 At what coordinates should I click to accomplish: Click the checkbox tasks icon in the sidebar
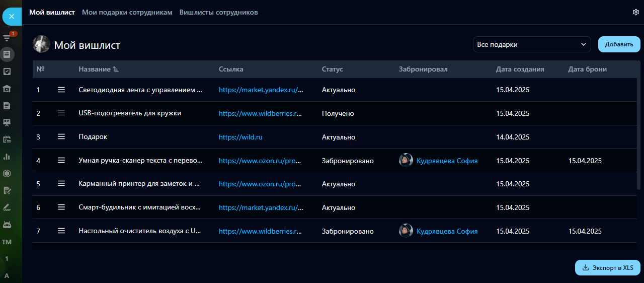pyautogui.click(x=7, y=72)
